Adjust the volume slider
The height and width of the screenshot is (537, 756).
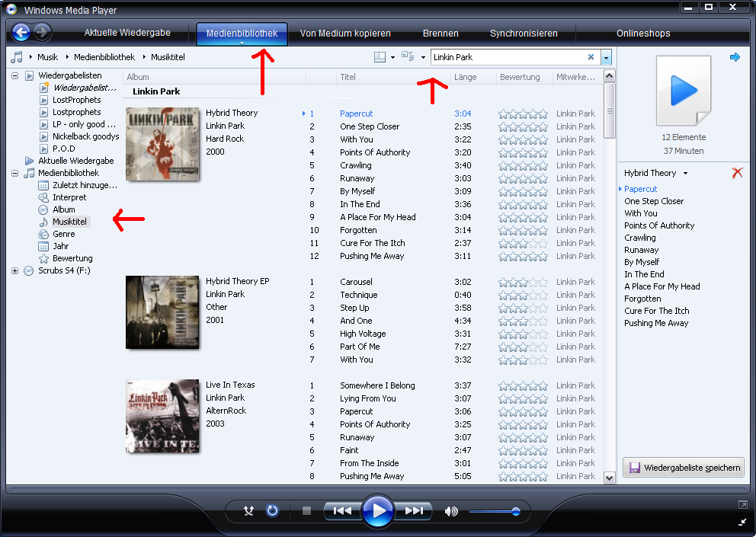[495, 511]
